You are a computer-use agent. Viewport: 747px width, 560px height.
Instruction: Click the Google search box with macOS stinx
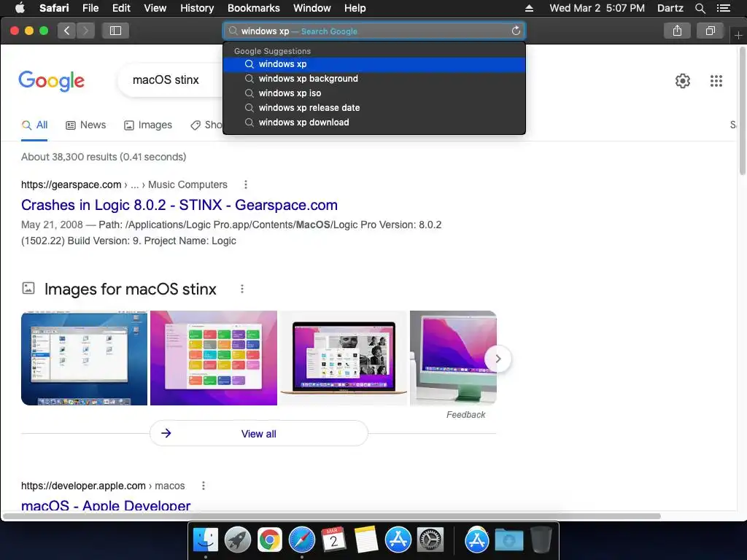(170, 80)
